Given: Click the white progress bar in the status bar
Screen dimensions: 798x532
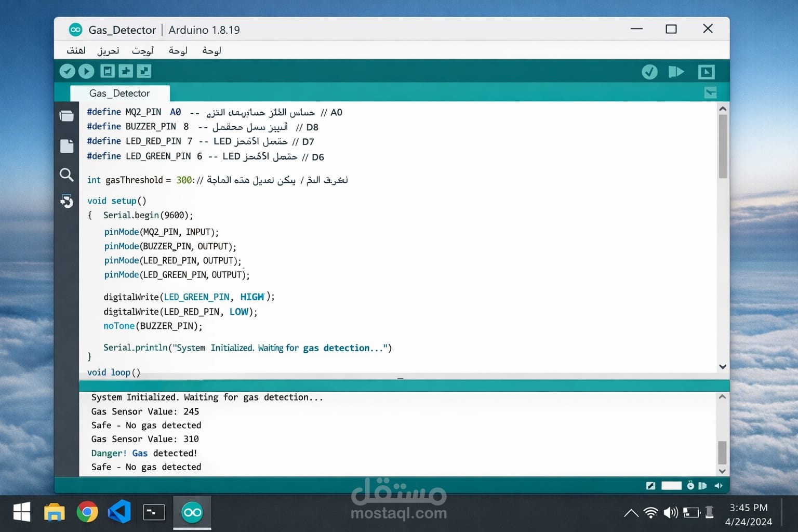Looking at the screenshot, I should point(671,486).
